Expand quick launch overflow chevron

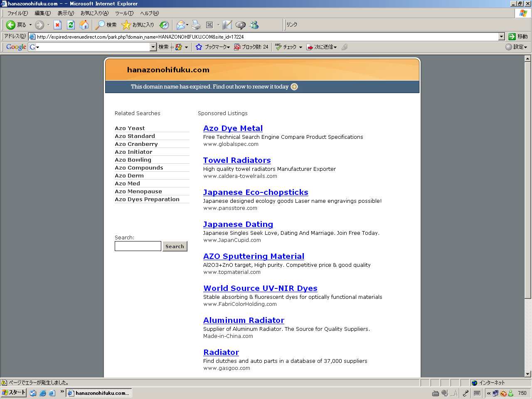tap(62, 392)
